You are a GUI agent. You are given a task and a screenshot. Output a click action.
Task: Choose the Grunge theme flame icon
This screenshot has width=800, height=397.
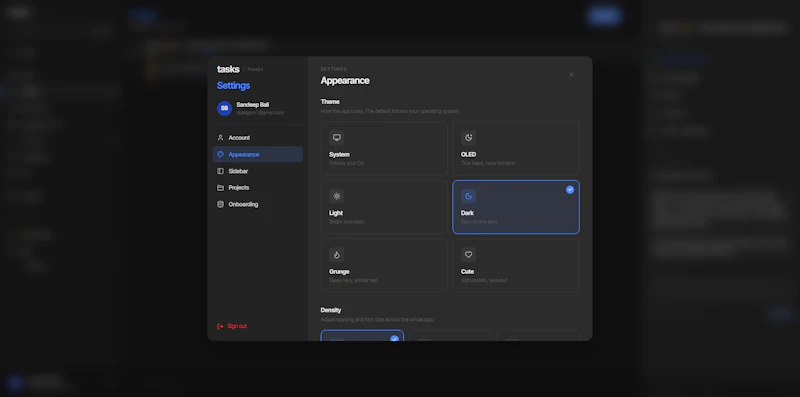337,255
